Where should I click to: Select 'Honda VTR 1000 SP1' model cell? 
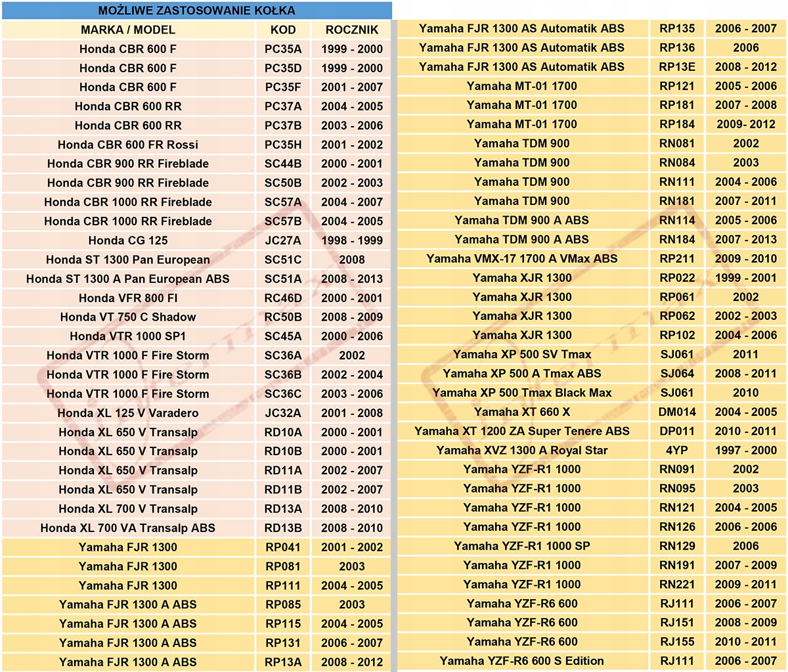(x=128, y=336)
